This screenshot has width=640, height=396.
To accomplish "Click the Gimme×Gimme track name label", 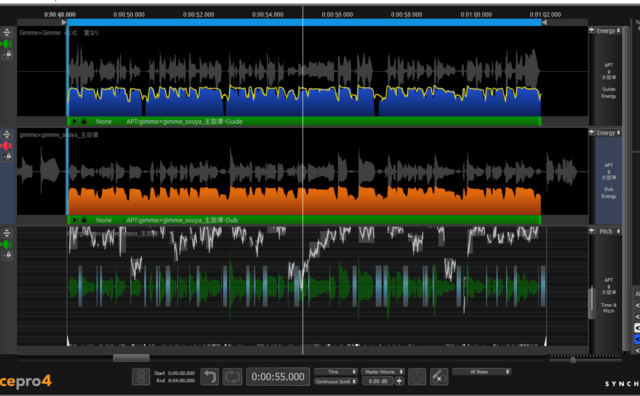I will click(x=59, y=33).
